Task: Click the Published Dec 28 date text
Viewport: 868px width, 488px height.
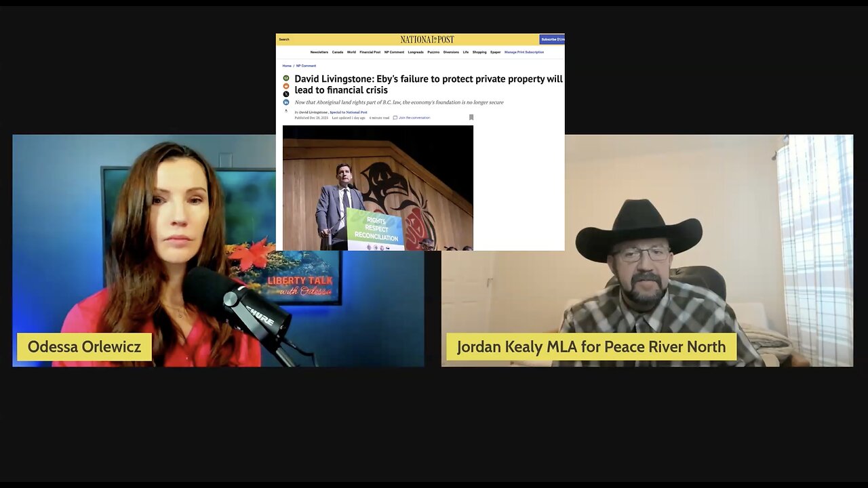Action: click(x=311, y=118)
